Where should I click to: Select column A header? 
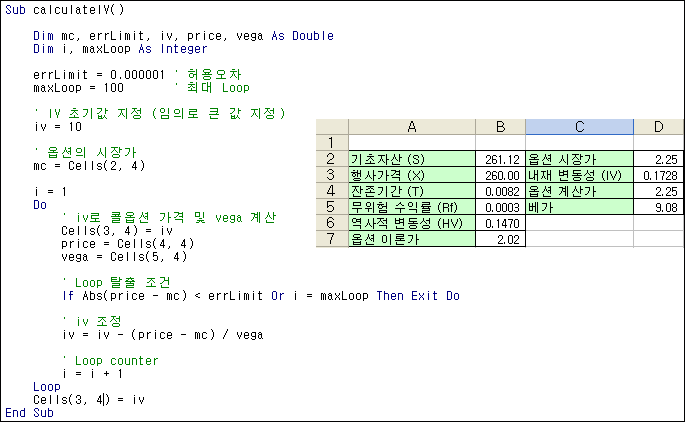coord(411,127)
